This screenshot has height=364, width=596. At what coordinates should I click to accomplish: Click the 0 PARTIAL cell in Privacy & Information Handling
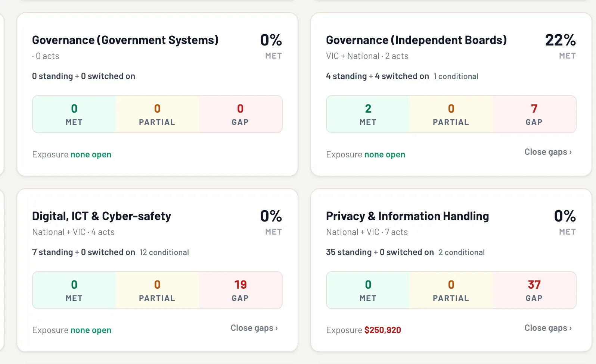[x=451, y=290]
